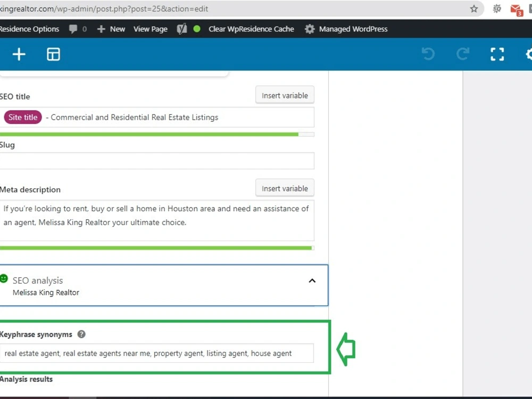Bookmark this page with the star icon
Image resolution: width=532 pixels, height=399 pixels.
click(473, 9)
